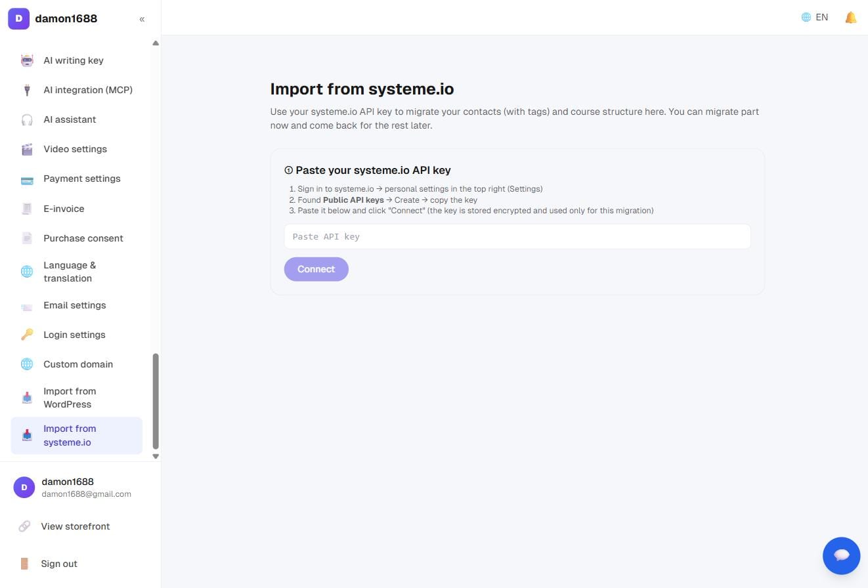Click the AI integration (MCP) plug icon

[x=27, y=90]
